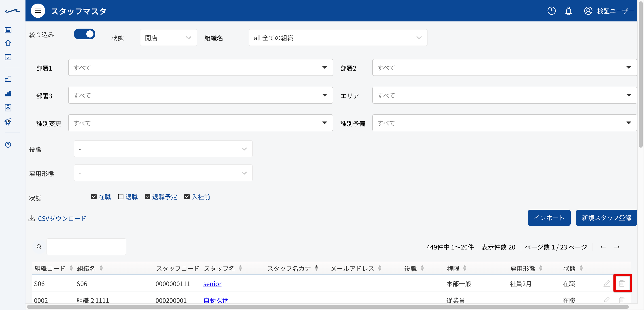Delete the 自動採番 row with the trash icon
Viewport: 644px width, 310px height.
pos(622,300)
